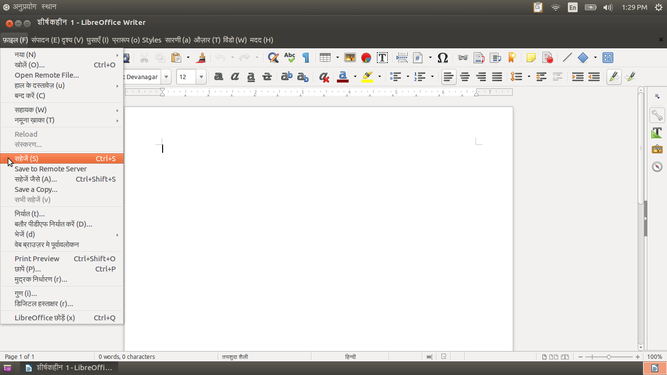
Task: Click the 100% zoom level
Action: tap(655, 357)
